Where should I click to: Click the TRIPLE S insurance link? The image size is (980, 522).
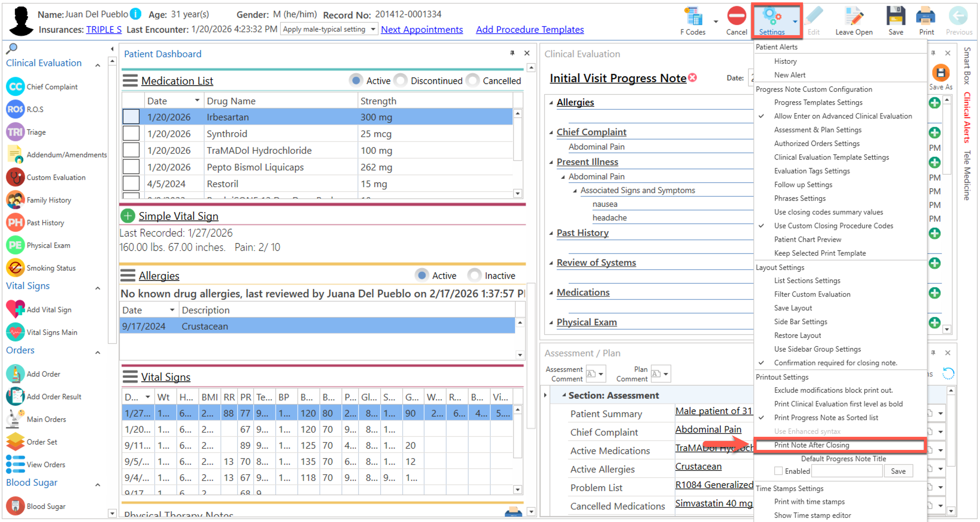tap(103, 29)
